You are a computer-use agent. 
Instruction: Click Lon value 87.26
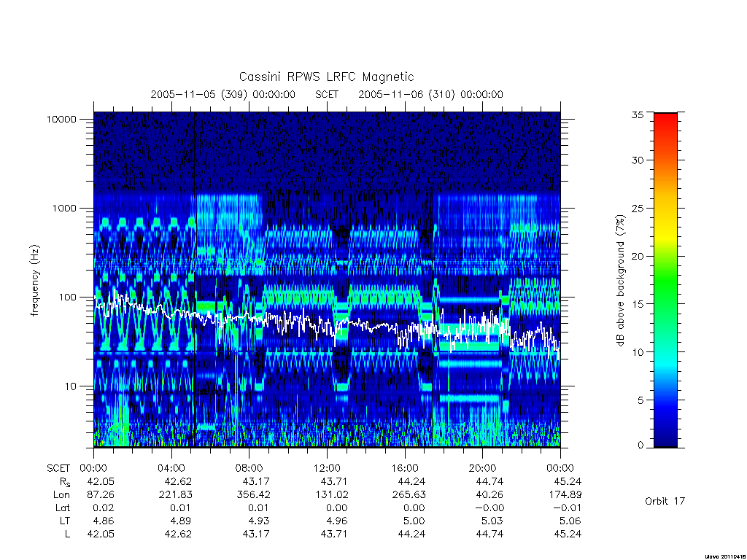tap(101, 495)
